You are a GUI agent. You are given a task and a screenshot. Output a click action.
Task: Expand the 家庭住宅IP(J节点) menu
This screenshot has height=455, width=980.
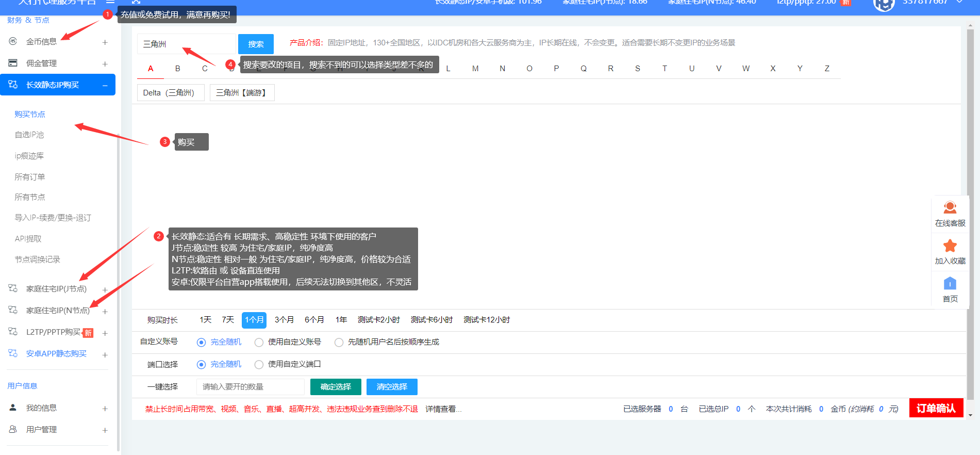click(105, 290)
